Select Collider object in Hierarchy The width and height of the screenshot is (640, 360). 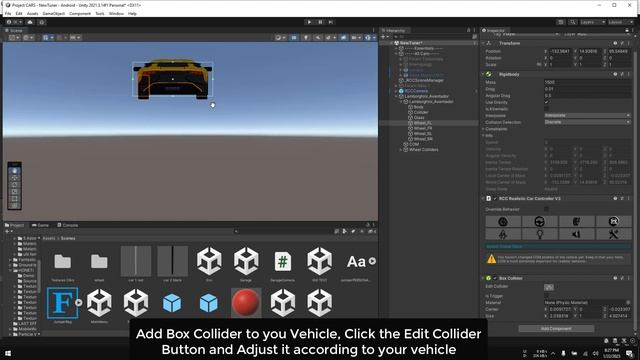pos(421,112)
